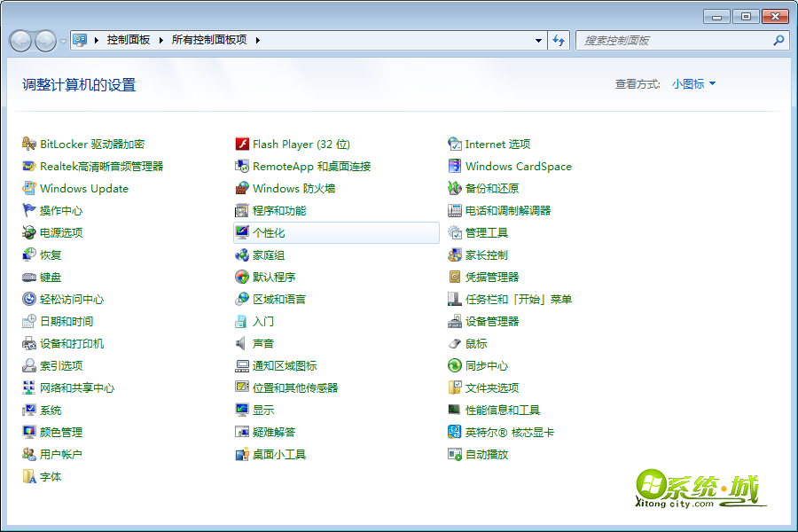The height and width of the screenshot is (532, 798).
Task: Click the 同步中心 icon
Action: tap(455, 365)
